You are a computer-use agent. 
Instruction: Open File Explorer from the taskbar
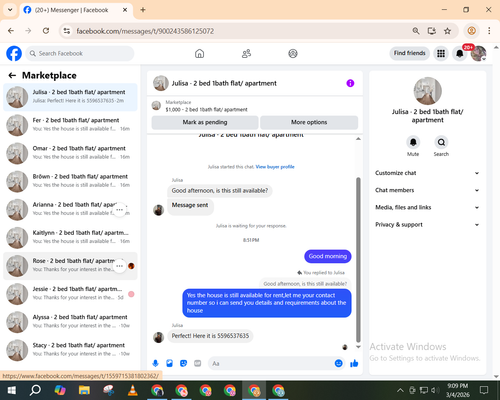[x=84, y=390]
